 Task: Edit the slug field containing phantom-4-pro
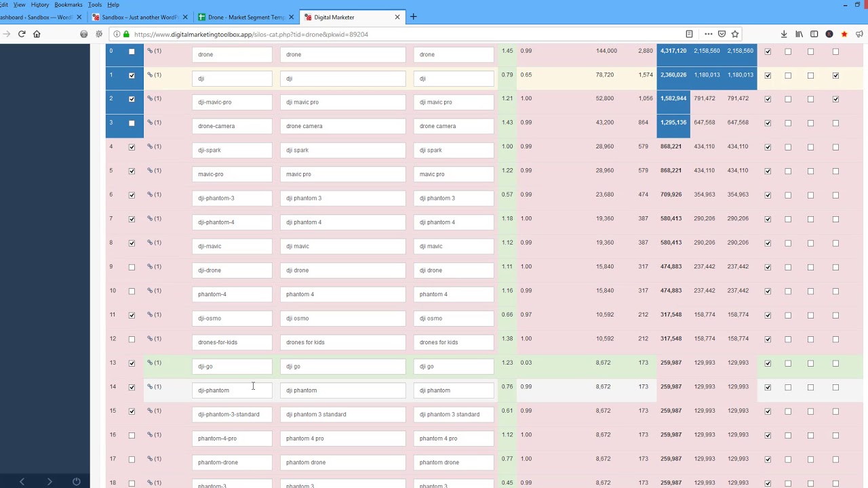(x=232, y=439)
